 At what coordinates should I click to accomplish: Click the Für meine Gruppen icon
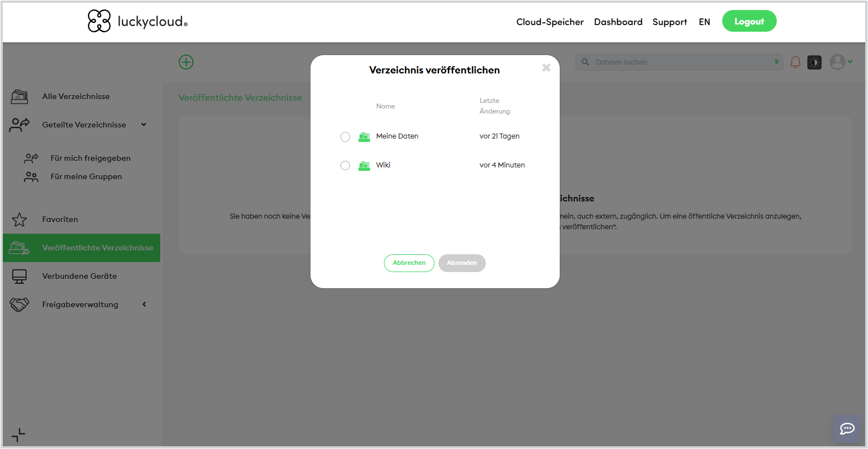click(31, 177)
